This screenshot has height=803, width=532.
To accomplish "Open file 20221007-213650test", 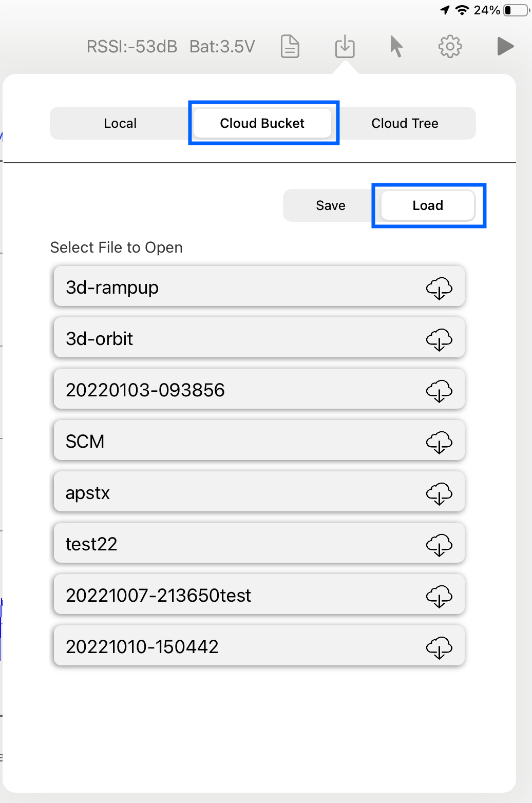I will (259, 595).
